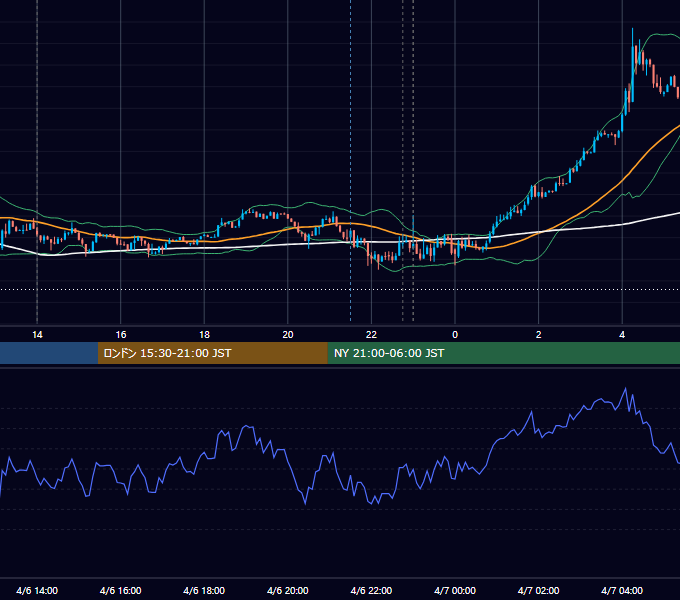This screenshot has width=680, height=600.
Task: Click the 16 hour label on price chart axis
Action: point(121,335)
